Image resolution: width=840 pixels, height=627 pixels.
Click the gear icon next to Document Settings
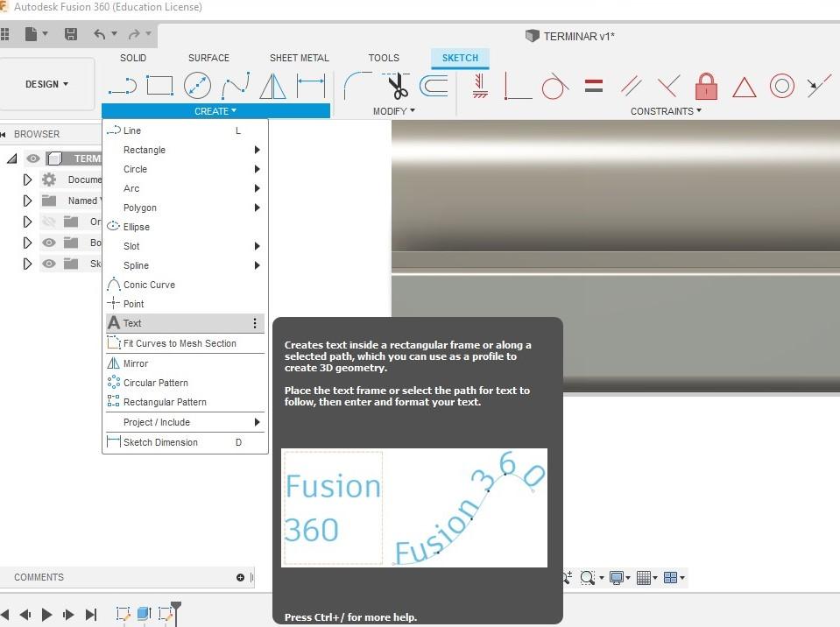point(49,180)
